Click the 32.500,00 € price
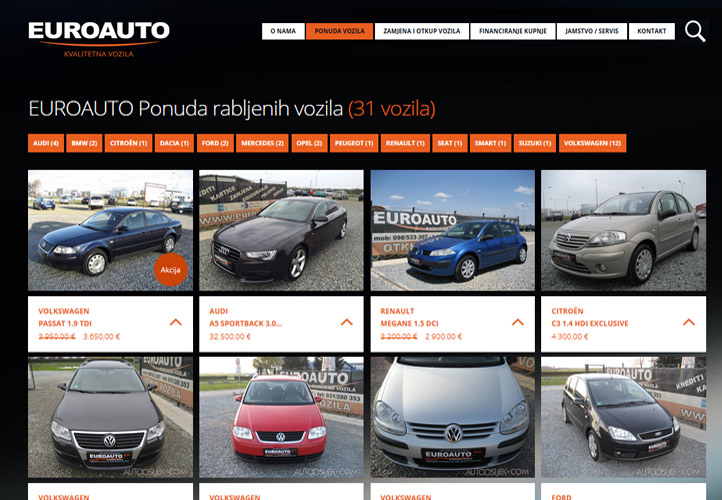 click(230, 337)
